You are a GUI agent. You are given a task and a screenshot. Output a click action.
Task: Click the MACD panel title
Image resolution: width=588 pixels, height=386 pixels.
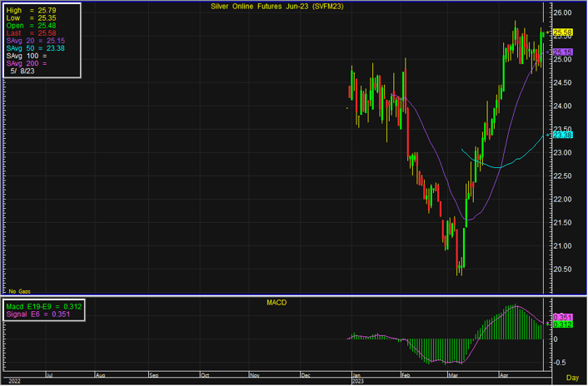[277, 301]
